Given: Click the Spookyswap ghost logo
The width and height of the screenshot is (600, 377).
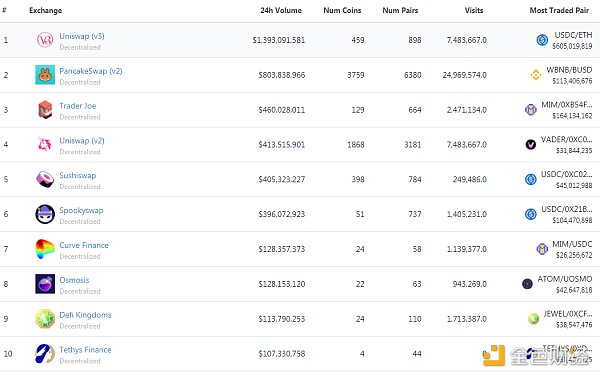Looking at the screenshot, I should pos(45,214).
